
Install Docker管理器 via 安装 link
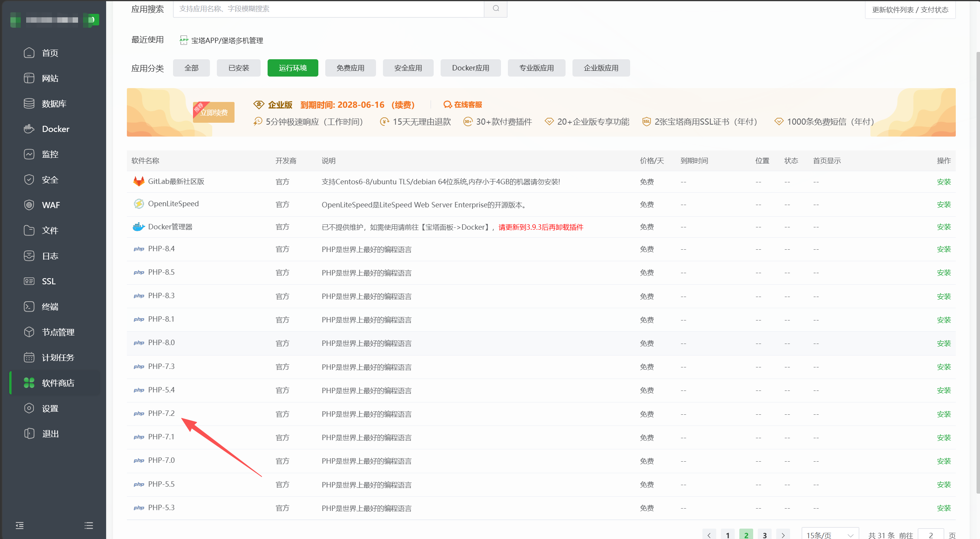944,227
